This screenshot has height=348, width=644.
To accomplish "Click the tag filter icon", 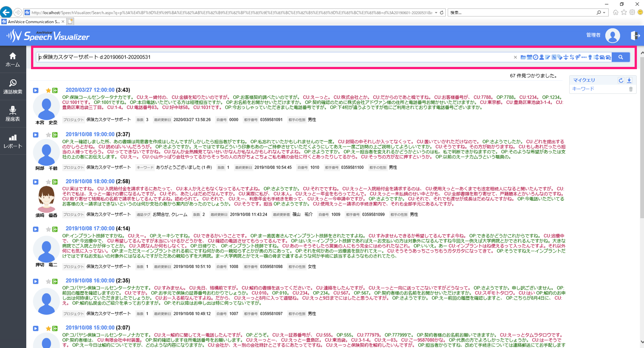I will point(560,57).
